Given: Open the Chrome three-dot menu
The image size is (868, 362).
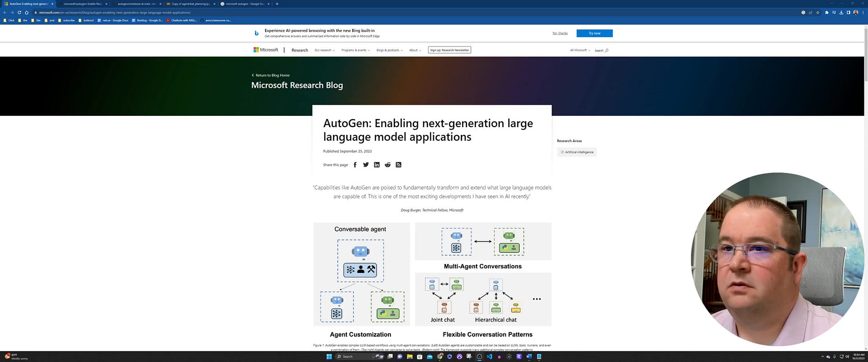Looking at the screenshot, I should pyautogui.click(x=863, y=13).
